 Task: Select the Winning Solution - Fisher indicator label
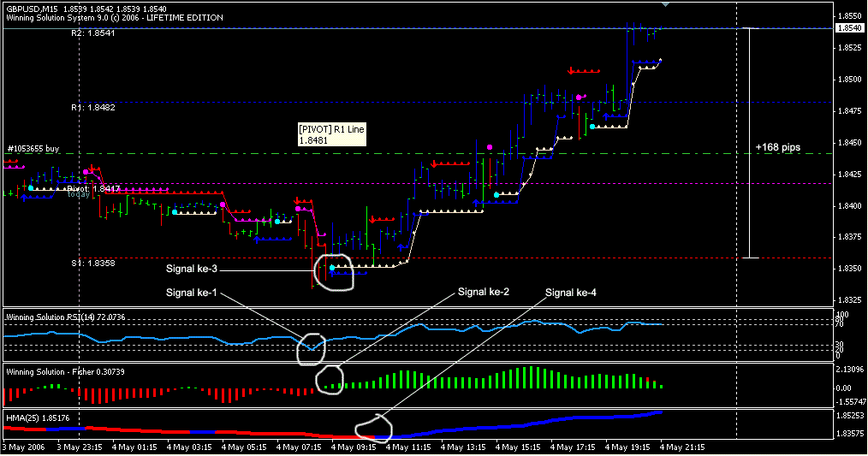click(x=65, y=372)
